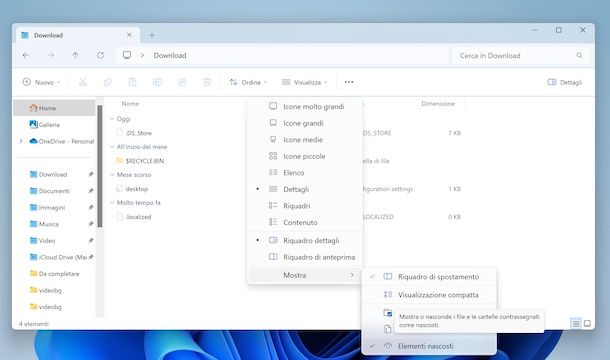Toggle Visualizzazione compatta option
This screenshot has height=360, width=610.
point(429,295)
